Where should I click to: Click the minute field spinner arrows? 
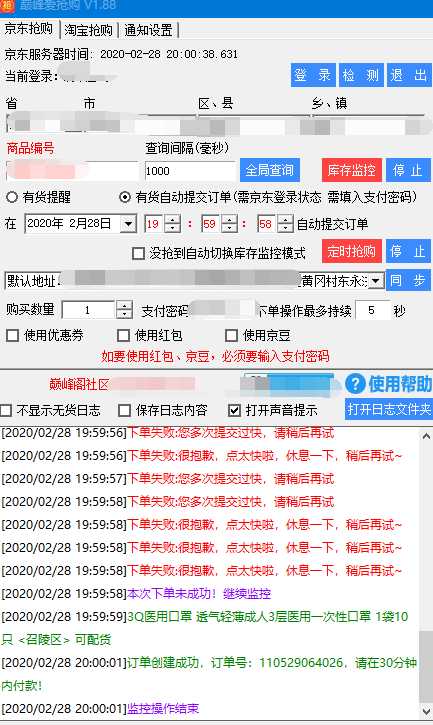(x=229, y=224)
